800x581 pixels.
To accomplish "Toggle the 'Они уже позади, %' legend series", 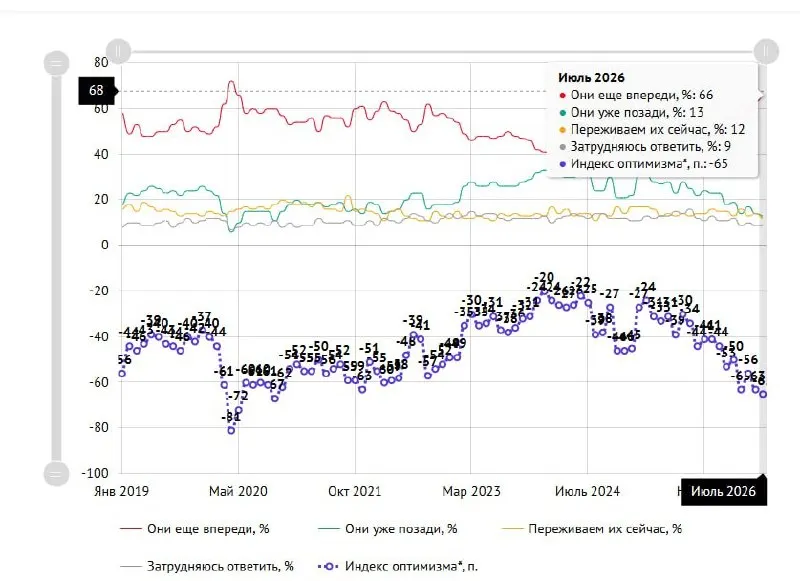I will click(388, 529).
